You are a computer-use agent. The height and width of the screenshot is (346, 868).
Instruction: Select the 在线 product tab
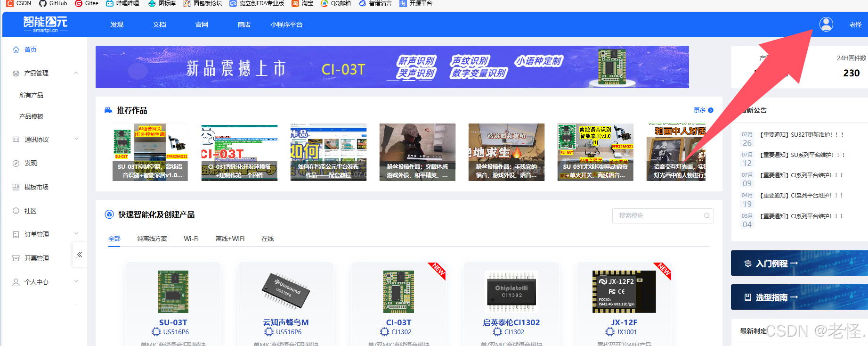(268, 239)
